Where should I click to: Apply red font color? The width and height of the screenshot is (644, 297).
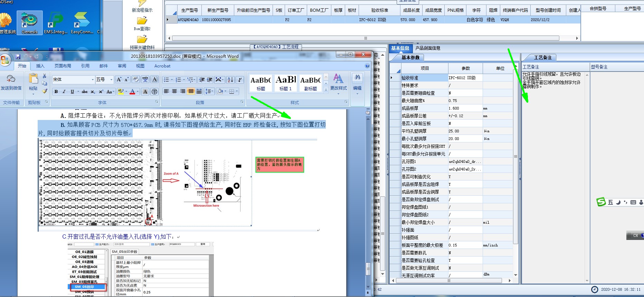[x=132, y=91]
